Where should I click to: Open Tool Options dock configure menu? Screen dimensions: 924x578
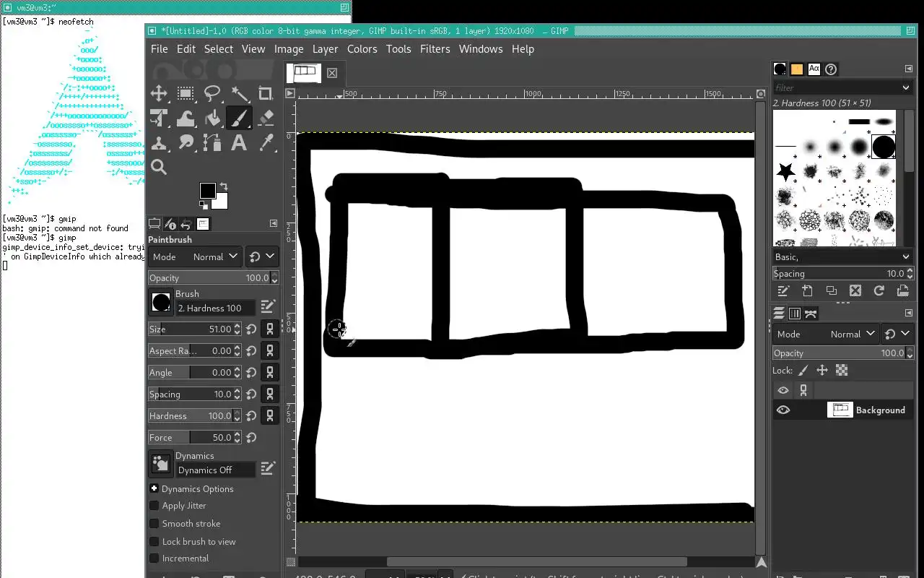[x=274, y=224]
